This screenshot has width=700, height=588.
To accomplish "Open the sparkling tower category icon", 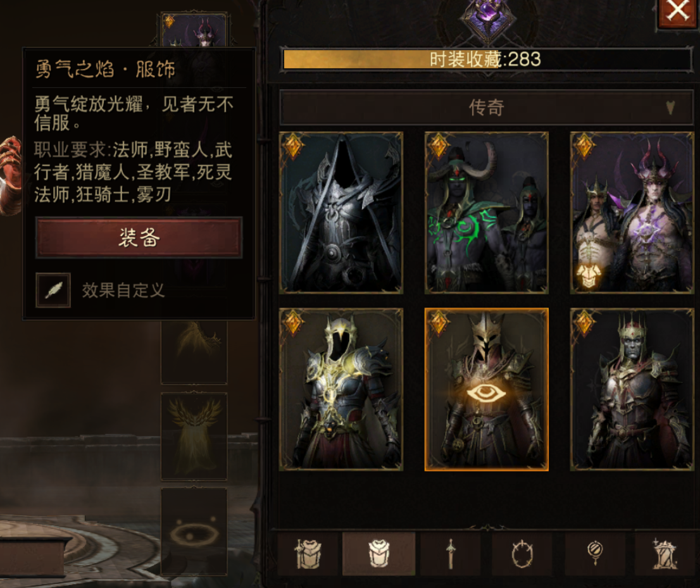I will point(665,554).
